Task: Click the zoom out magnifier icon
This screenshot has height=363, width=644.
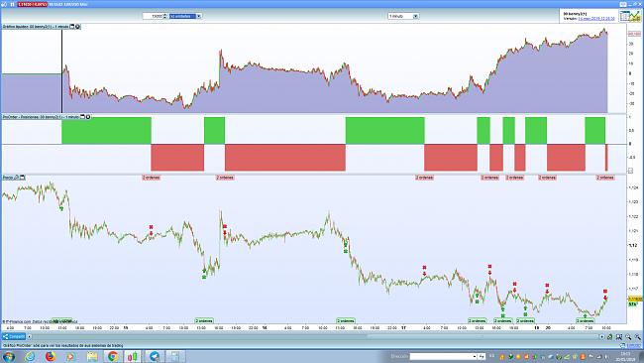Action: 637,336
